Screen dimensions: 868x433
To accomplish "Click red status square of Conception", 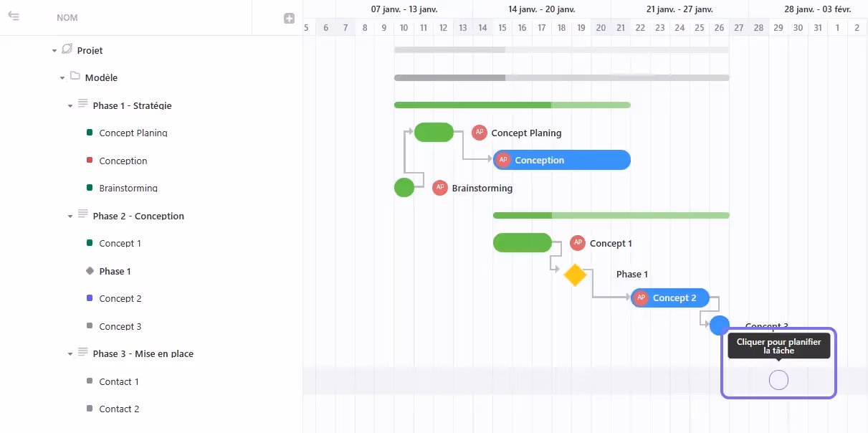I will point(90,161).
